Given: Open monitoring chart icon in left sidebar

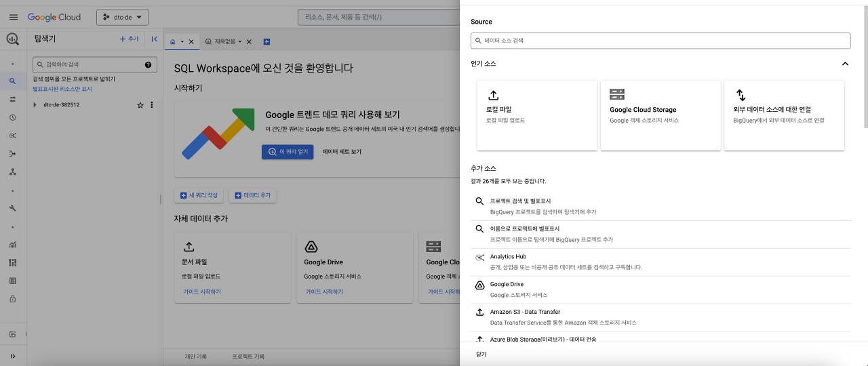Looking at the screenshot, I should click(13, 245).
